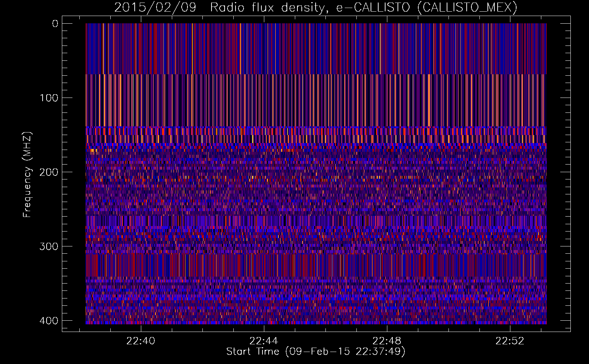Click the '400' frequency tick label

click(x=48, y=321)
